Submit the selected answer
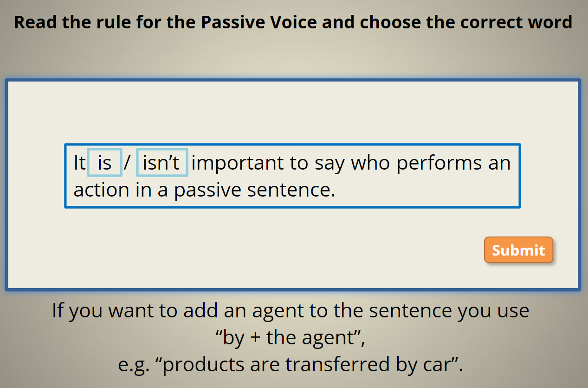Viewport: 588px width, 388px height. pyautogui.click(x=518, y=250)
